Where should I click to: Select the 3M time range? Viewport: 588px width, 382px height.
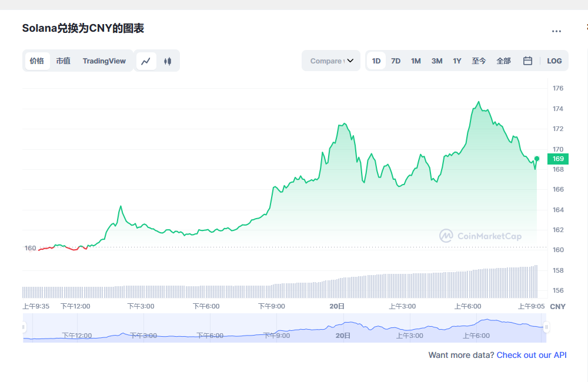[x=437, y=61]
